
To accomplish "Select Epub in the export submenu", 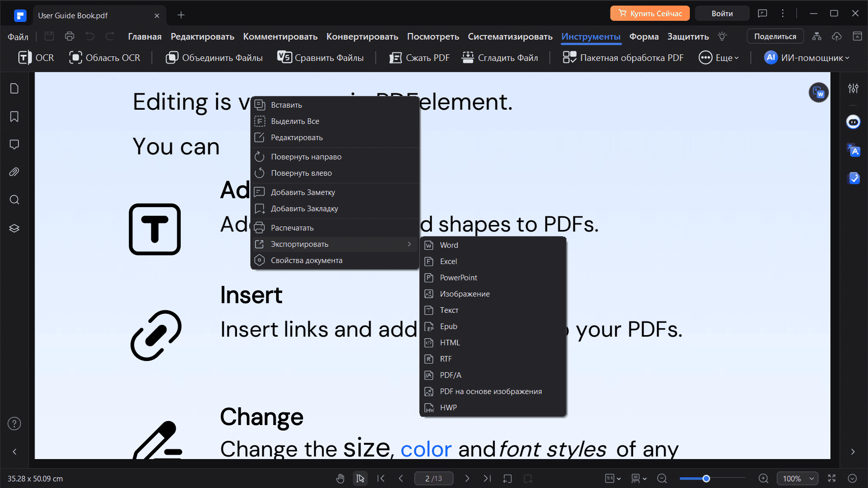I will (493, 327).
